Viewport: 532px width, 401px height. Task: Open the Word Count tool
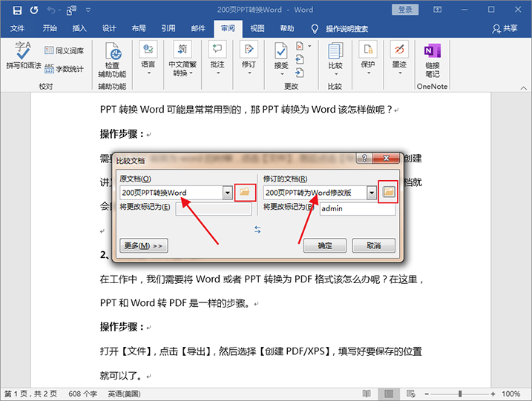pos(65,69)
